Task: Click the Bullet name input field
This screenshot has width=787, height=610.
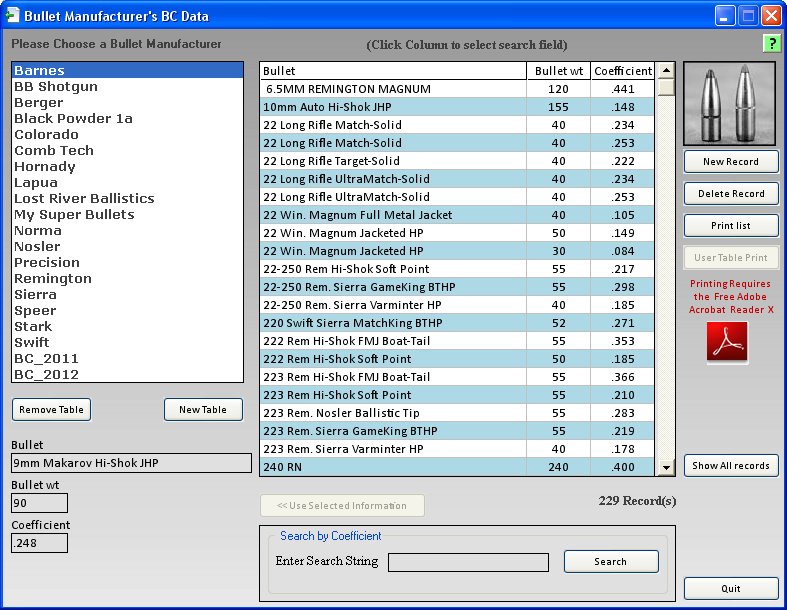Action: pyautogui.click(x=132, y=463)
